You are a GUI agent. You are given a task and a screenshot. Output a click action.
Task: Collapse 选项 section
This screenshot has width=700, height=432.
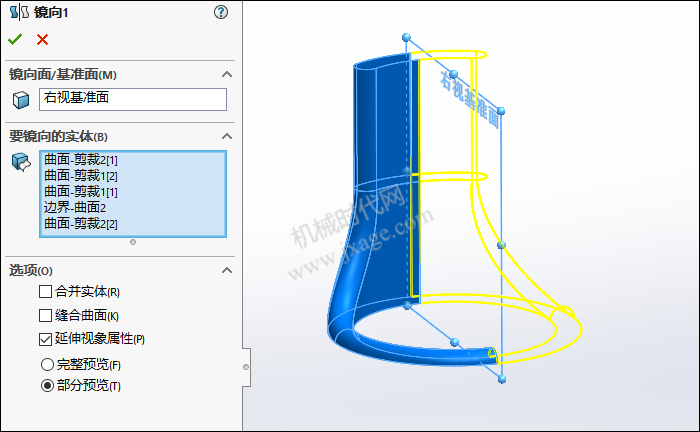click(x=227, y=270)
